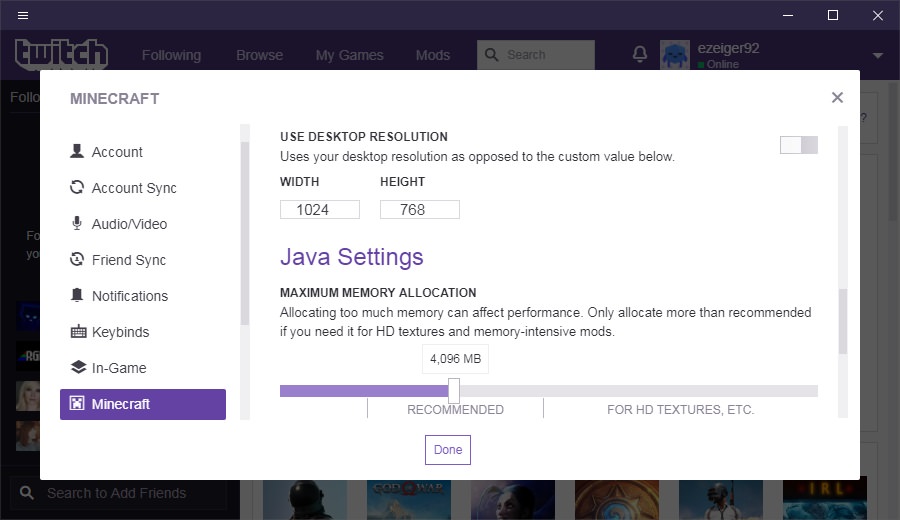
Task: Maximize the Twitch window
Action: [833, 15]
